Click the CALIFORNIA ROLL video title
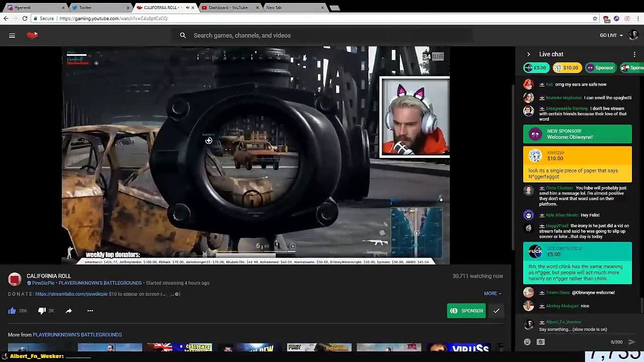This screenshot has height=362, width=644. (x=49, y=276)
